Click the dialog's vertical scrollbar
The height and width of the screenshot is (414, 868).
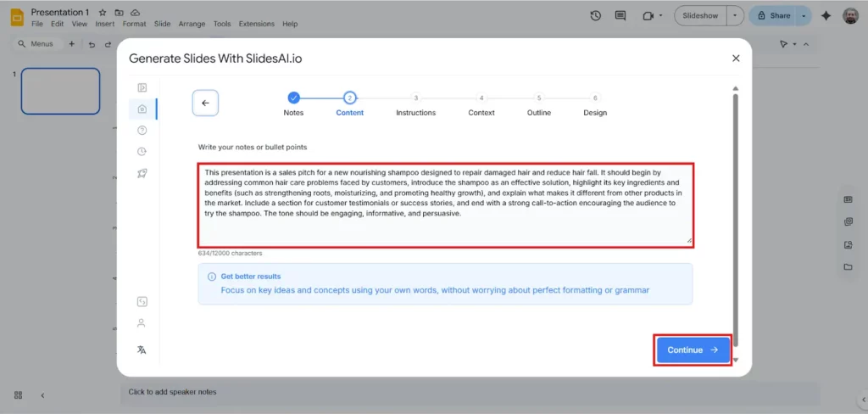click(735, 221)
